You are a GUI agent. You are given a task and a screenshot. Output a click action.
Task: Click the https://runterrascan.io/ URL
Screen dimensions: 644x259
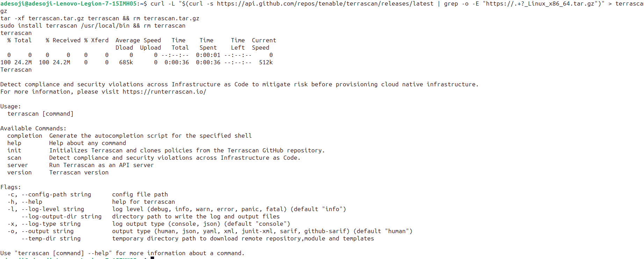click(164, 92)
